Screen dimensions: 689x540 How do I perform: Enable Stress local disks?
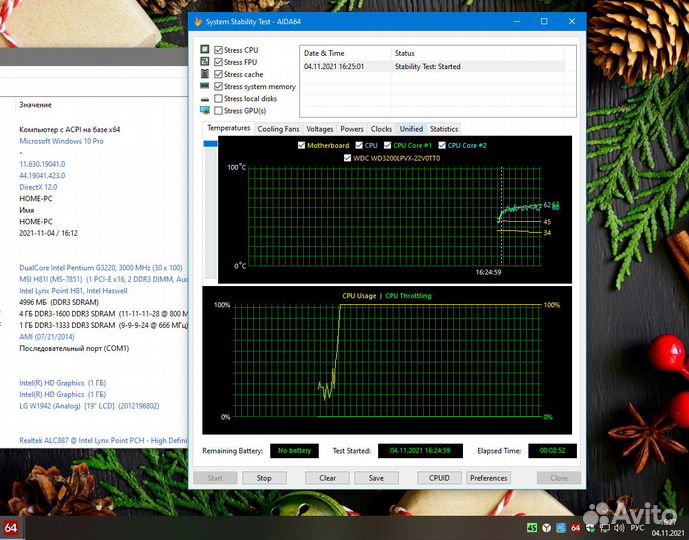pos(218,98)
